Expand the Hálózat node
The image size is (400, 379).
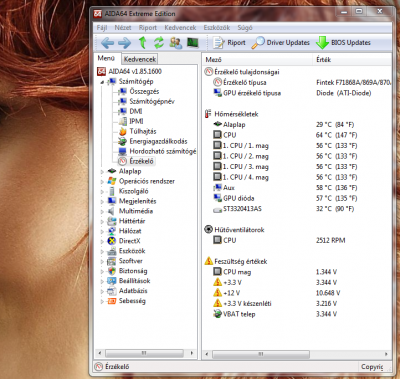point(102,232)
